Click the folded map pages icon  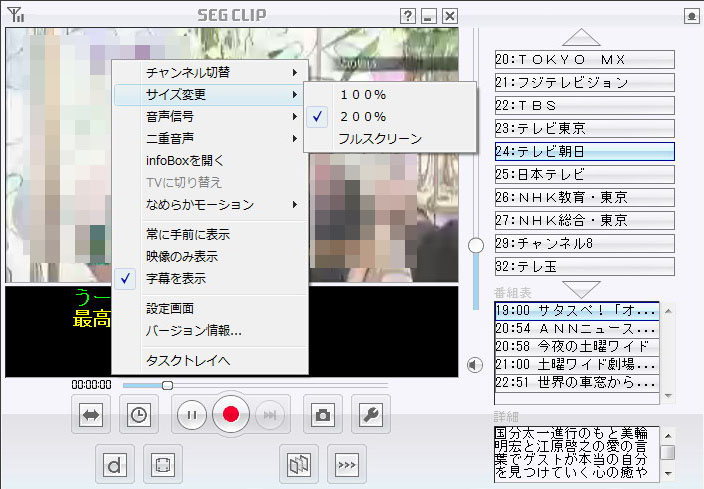click(x=299, y=465)
